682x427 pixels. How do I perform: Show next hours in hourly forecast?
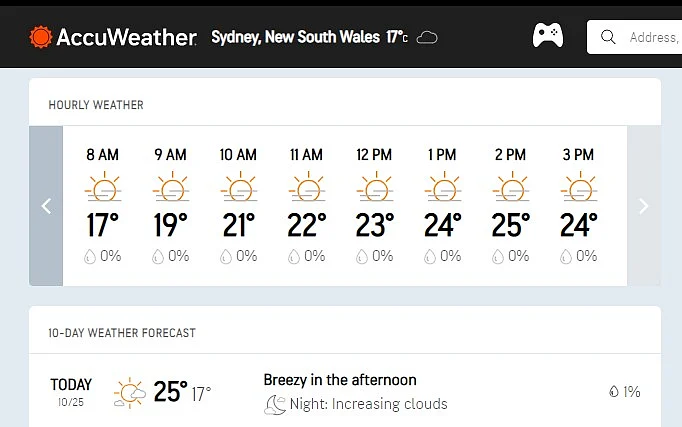pyautogui.click(x=643, y=206)
